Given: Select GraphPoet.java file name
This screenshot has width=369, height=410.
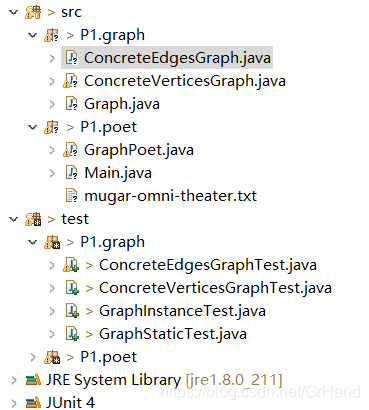Looking at the screenshot, I should click(x=139, y=150).
